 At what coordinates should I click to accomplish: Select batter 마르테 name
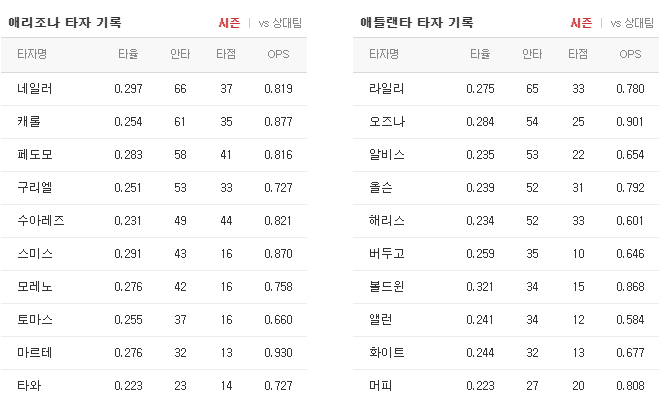click(35, 353)
